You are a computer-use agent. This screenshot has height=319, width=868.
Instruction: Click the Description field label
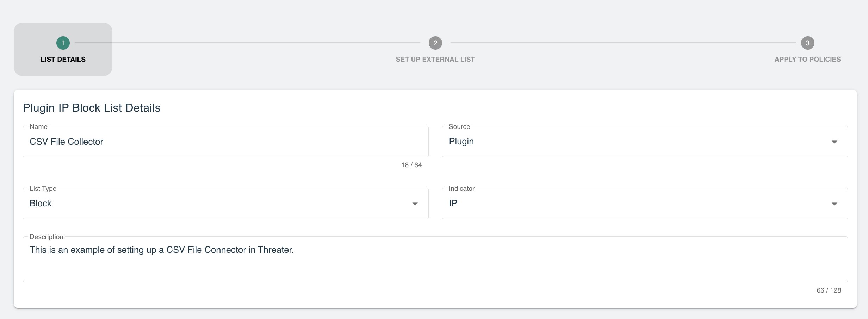46,237
